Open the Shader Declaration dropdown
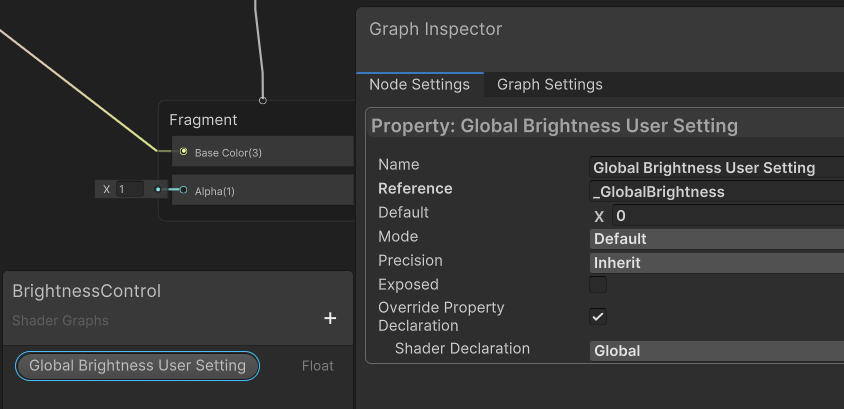The height and width of the screenshot is (409, 844). pyautogui.click(x=716, y=351)
